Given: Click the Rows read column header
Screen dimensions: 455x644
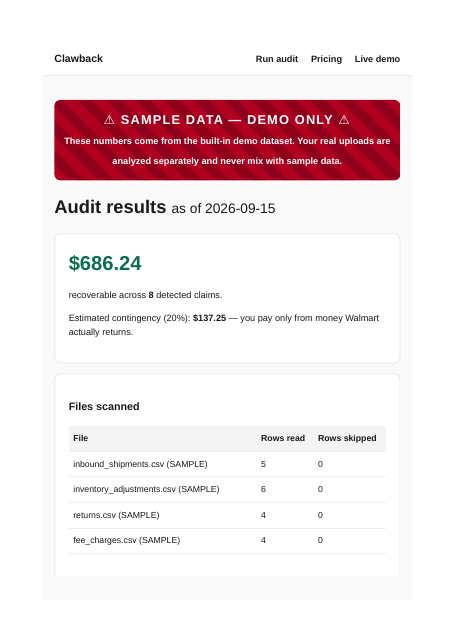Looking at the screenshot, I should pyautogui.click(x=283, y=438).
